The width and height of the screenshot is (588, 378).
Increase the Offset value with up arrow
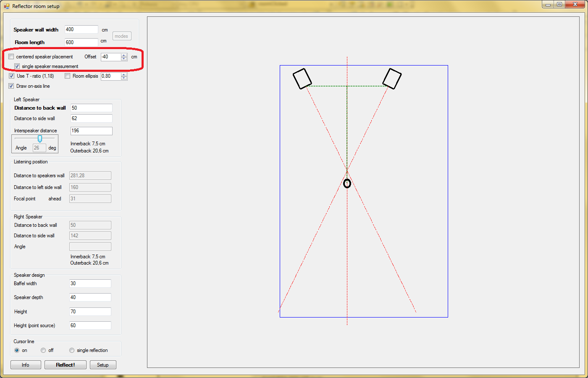pyautogui.click(x=124, y=55)
